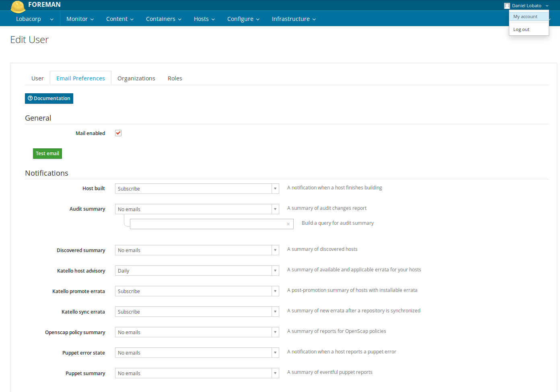This screenshot has height=392, width=560.
Task: Select My account from the user menu
Action: click(525, 16)
